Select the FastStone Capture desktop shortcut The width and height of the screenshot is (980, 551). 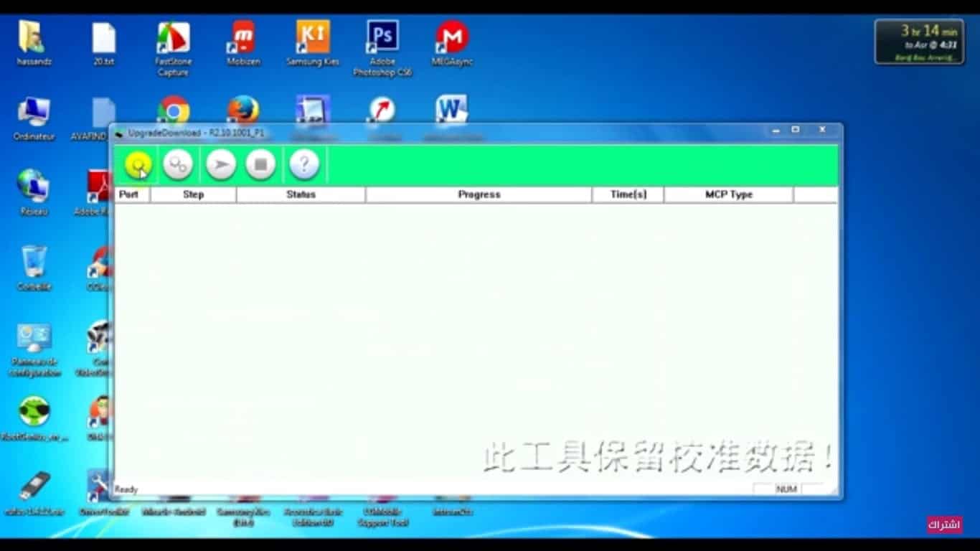tap(173, 49)
